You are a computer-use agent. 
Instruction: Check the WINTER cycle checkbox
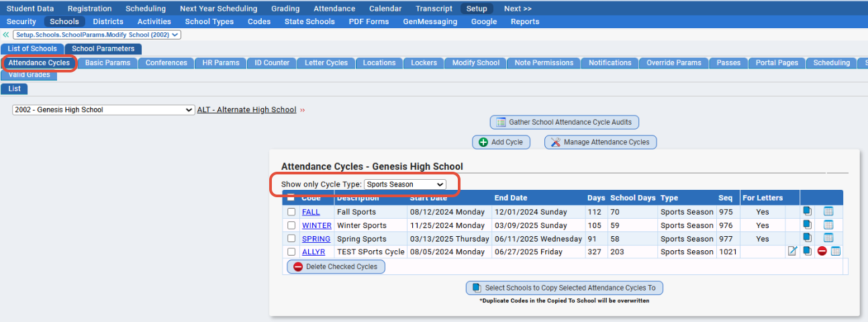coord(291,225)
